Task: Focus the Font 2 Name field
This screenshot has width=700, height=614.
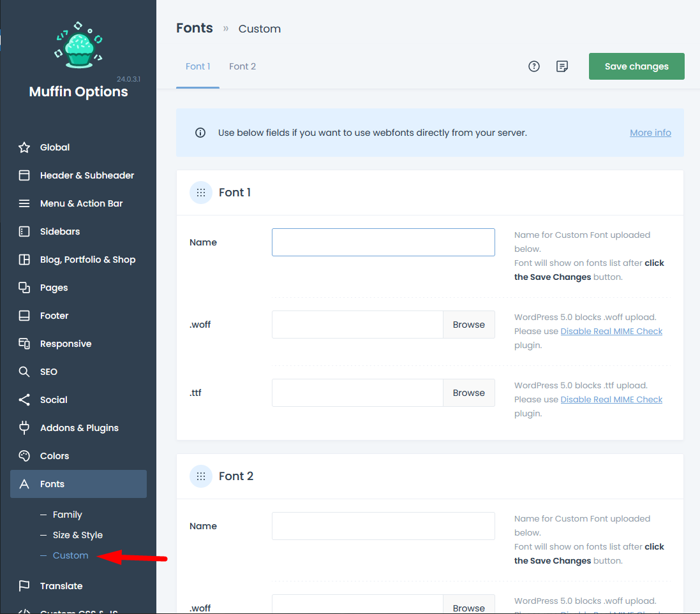Action: pos(384,526)
